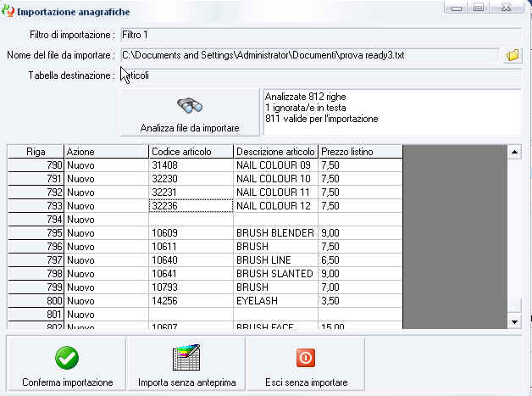Click the Riga column header
Image resolution: width=532 pixels, height=396 pixels.
coord(36,152)
